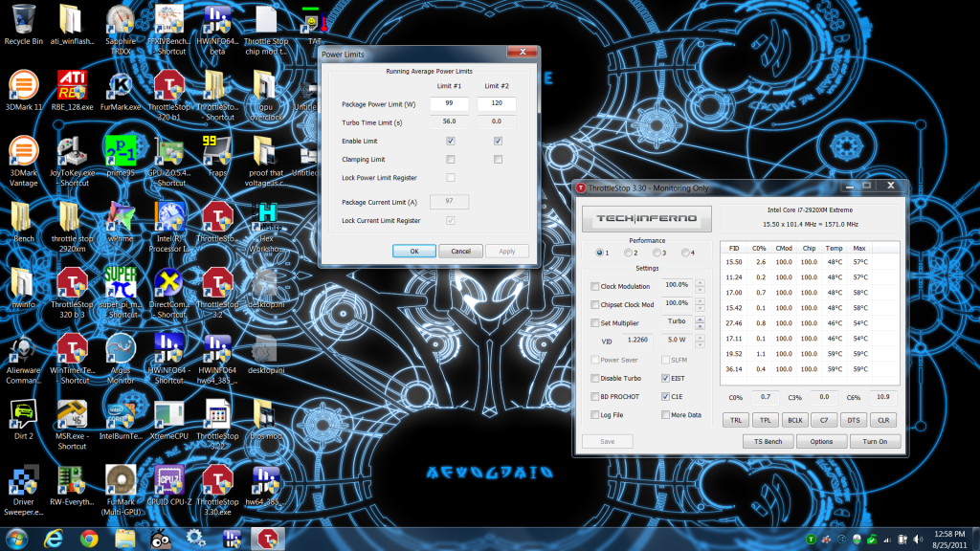
Task: Select Performance profile 2 radio button
Action: (628, 253)
